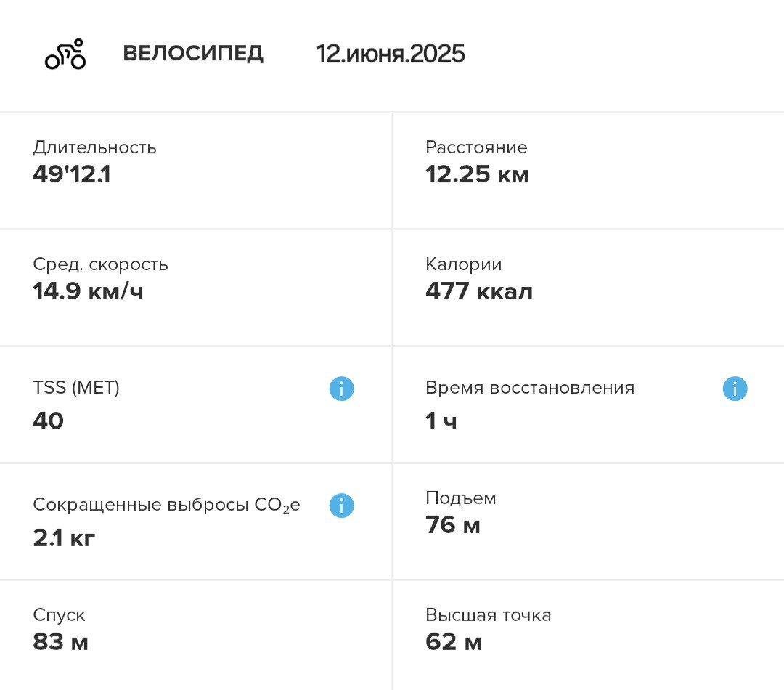Viewport: 784px width, 690px height.
Task: Select the Высшая точка 62 м cell
Action: point(589,636)
